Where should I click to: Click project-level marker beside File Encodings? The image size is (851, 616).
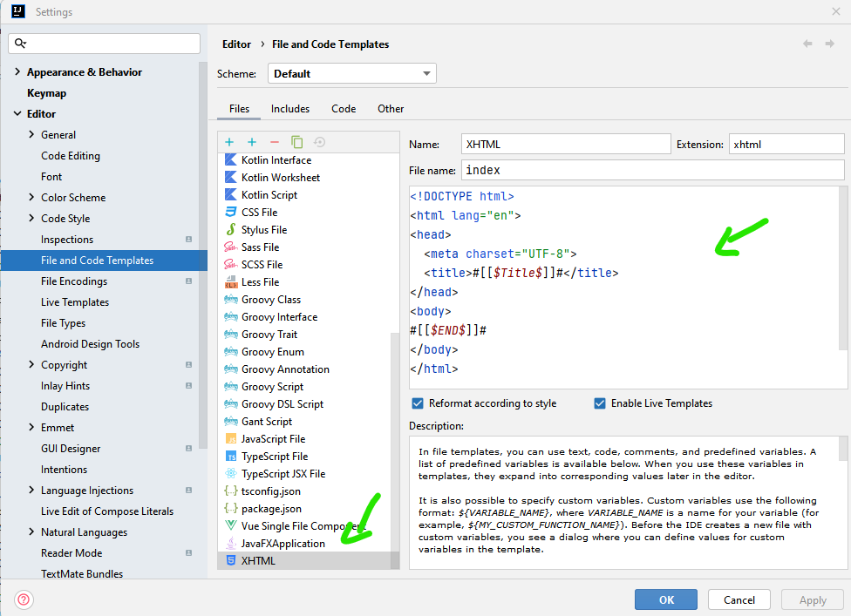click(189, 281)
